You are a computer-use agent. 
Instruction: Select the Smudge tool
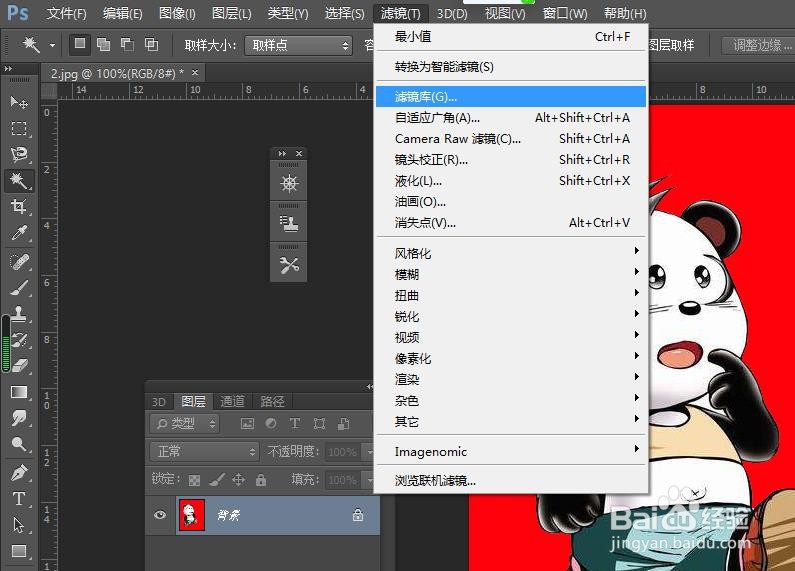coord(19,418)
